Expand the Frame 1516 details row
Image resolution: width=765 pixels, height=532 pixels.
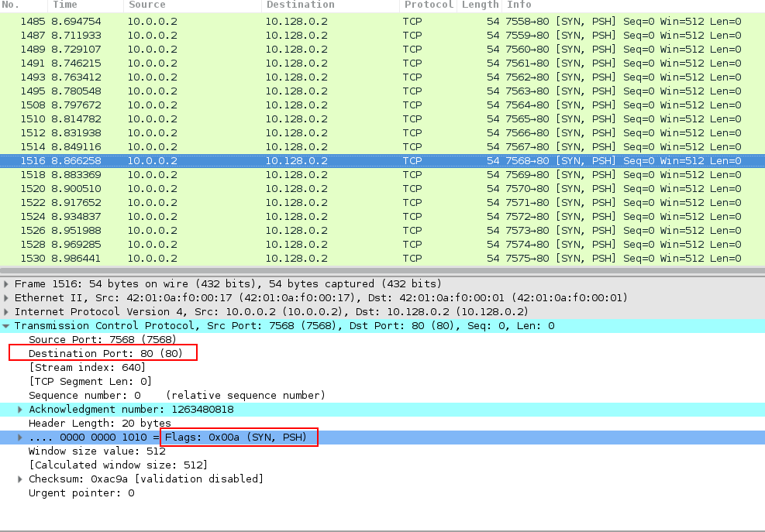coord(6,283)
